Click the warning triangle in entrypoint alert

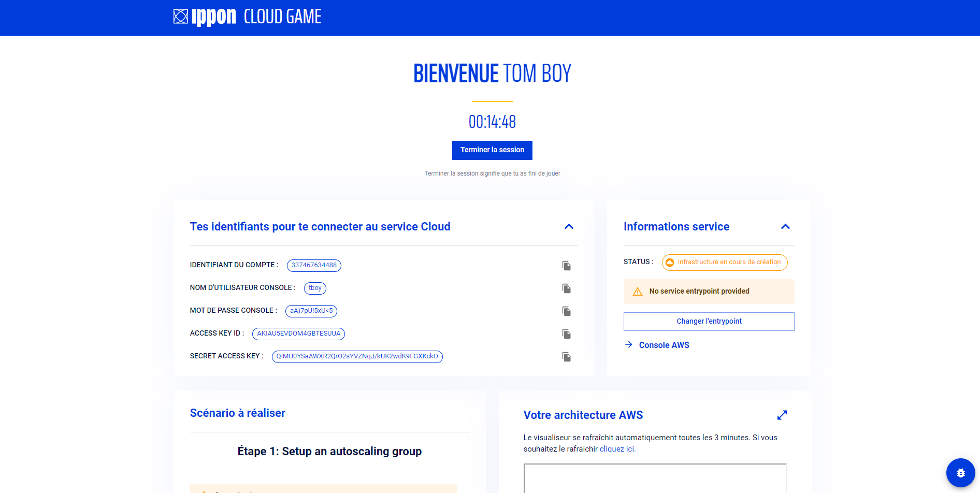tap(638, 292)
